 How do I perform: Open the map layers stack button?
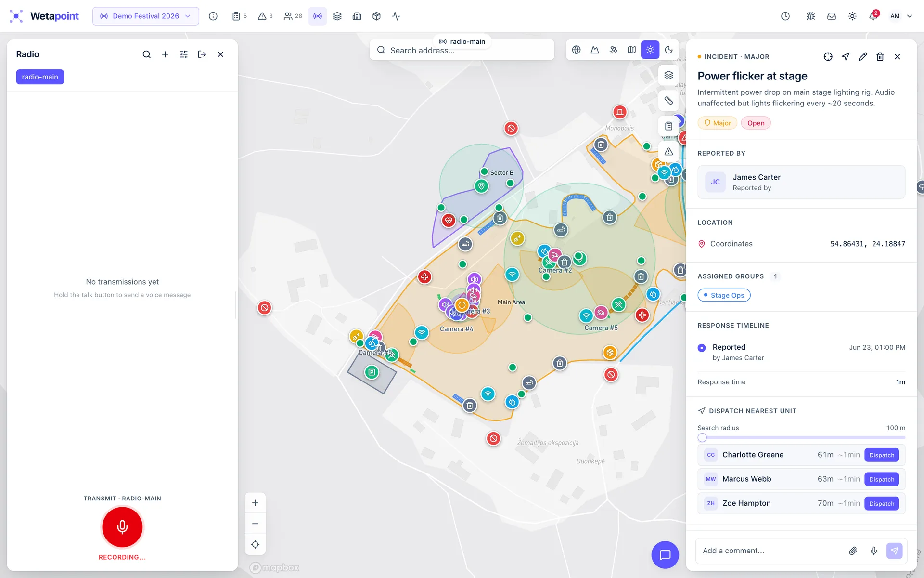click(x=668, y=75)
